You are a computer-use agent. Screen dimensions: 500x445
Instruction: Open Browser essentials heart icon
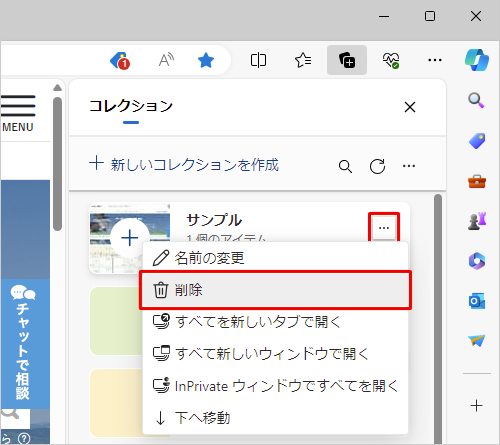point(391,60)
